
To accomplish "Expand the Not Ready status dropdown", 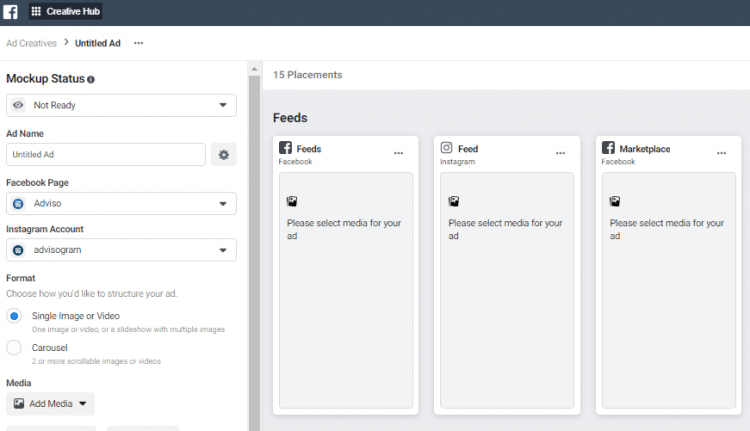I will click(x=121, y=105).
